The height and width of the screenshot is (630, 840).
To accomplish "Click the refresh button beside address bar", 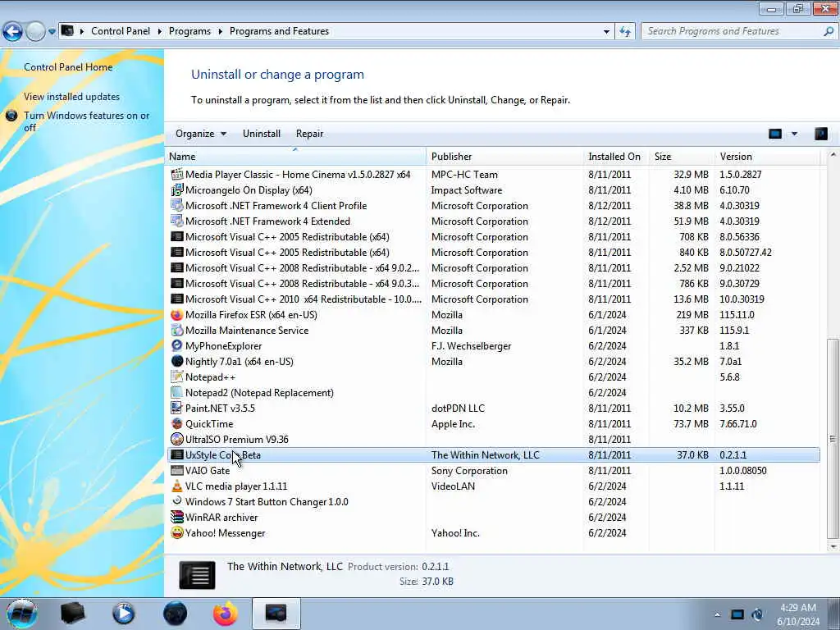I will click(x=625, y=32).
